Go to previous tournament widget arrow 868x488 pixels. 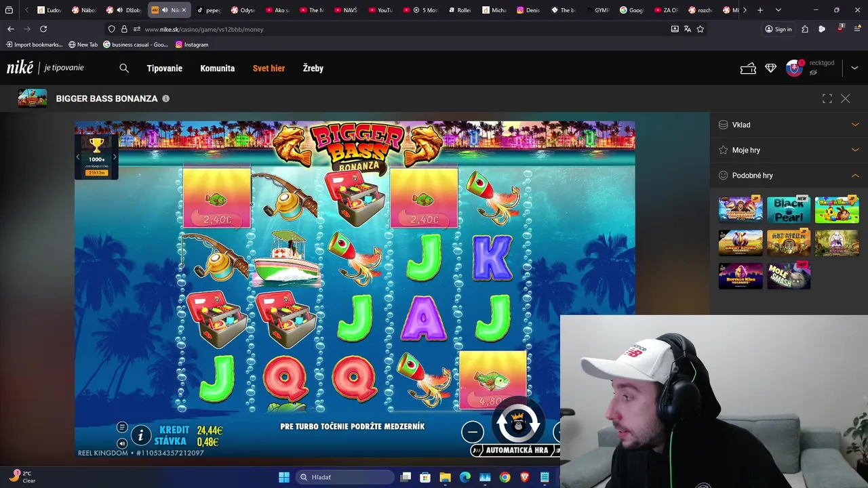tap(78, 157)
